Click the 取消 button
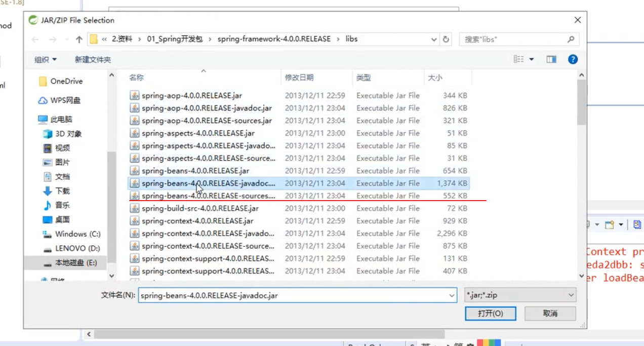This screenshot has height=346, width=644. click(x=550, y=314)
